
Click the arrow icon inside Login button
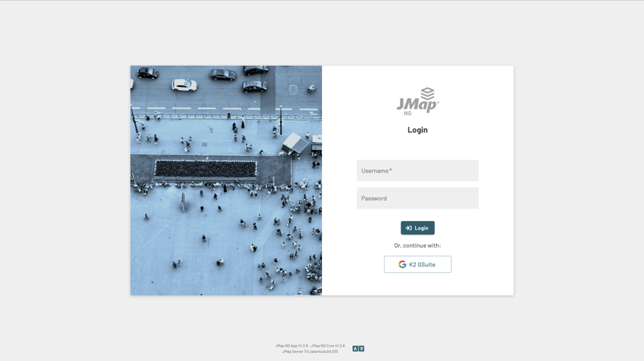tap(409, 228)
